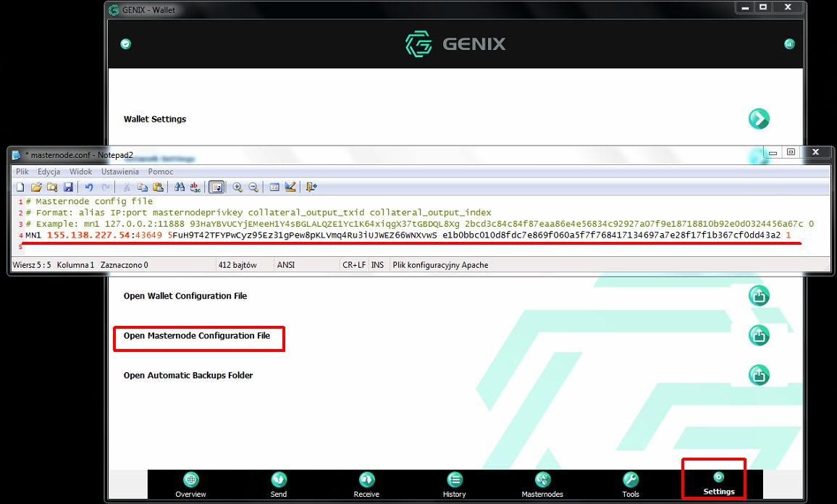Go to the Overview tab in GENIX
This screenshot has height=504, width=837.
pos(190,484)
